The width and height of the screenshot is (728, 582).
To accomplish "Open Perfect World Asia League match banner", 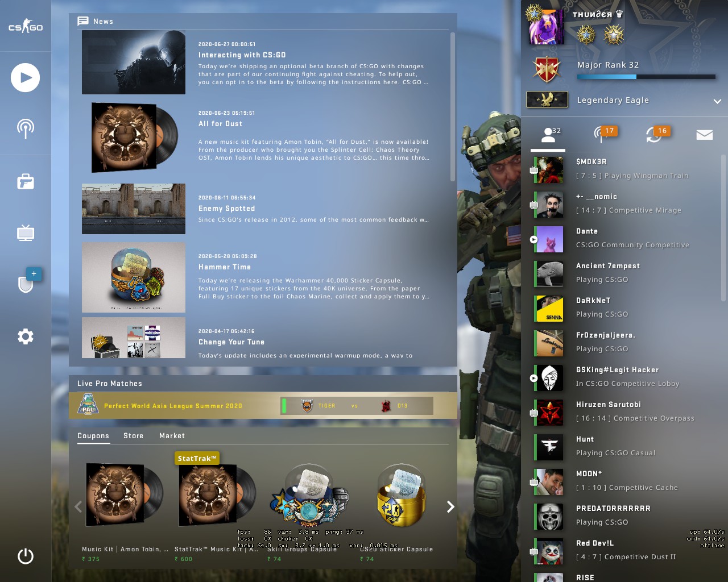I will (x=263, y=406).
